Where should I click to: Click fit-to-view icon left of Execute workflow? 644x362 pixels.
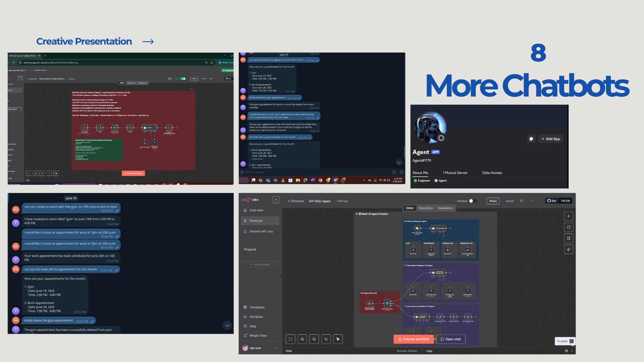tap(290, 339)
